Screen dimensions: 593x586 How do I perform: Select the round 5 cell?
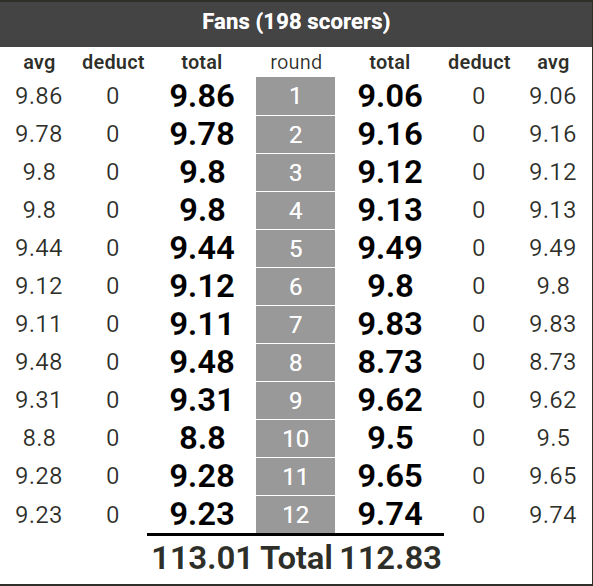[x=295, y=249]
